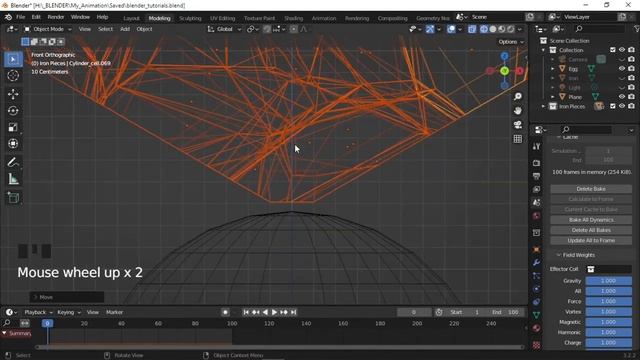Viewport: 640px width, 360px height.
Task: Select the Add Cube tool
Action: pyautogui.click(x=13, y=198)
